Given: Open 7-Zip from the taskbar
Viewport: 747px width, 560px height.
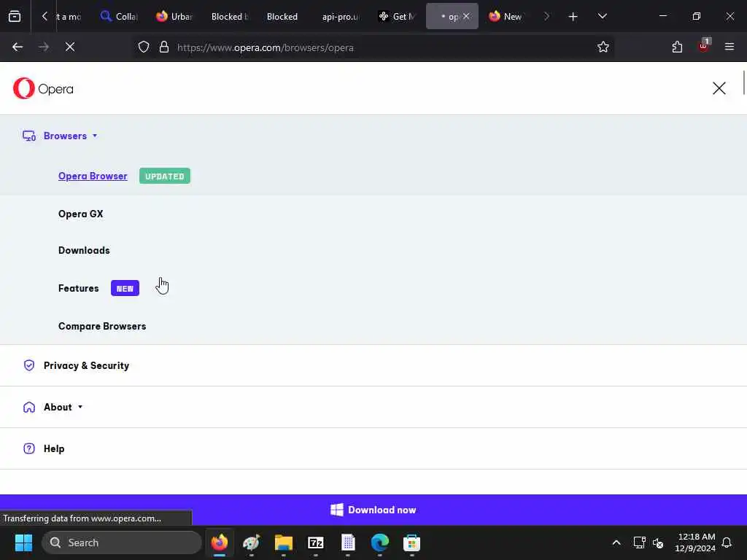Looking at the screenshot, I should coord(315,542).
